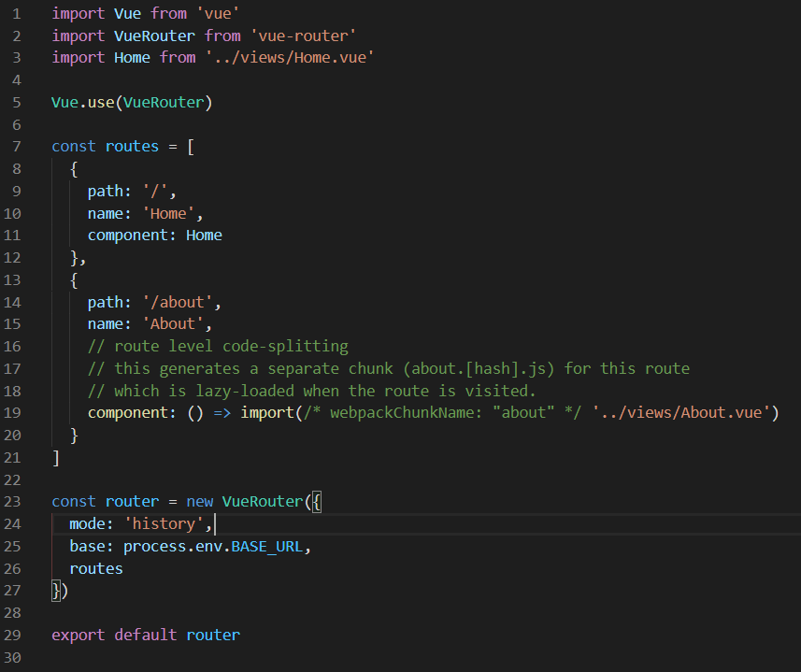Click the '/' path string on line 9
The image size is (801, 672).
(155, 191)
